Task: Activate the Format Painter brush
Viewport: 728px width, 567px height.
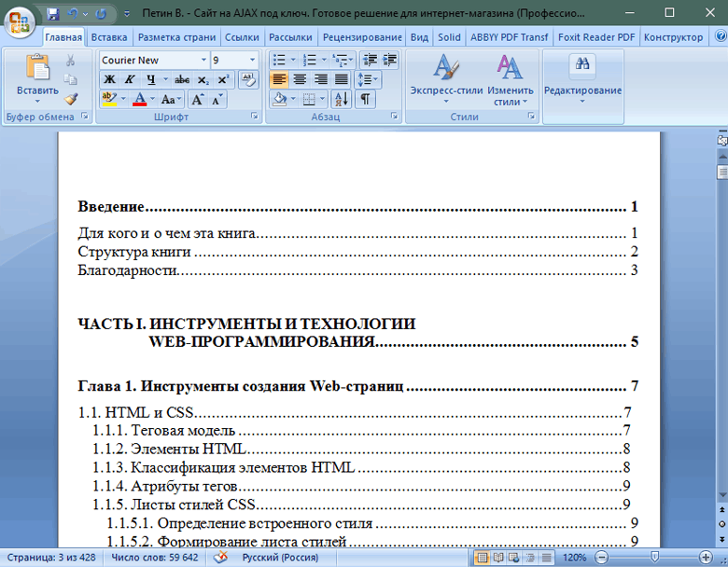Action: 70,98
